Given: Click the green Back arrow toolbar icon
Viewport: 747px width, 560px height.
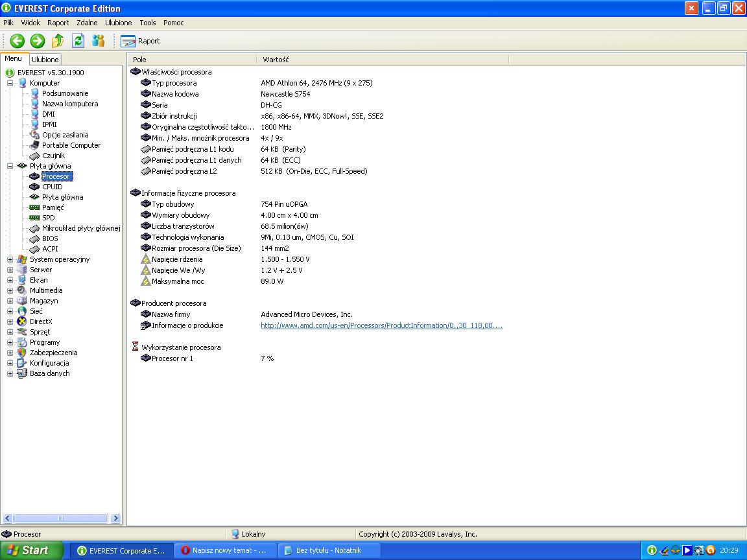Looking at the screenshot, I should (17, 41).
